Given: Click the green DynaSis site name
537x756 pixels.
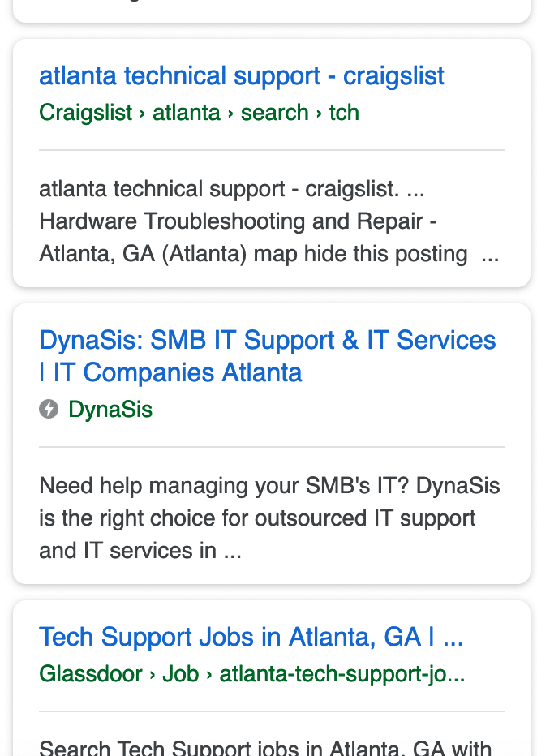Looking at the screenshot, I should tap(110, 410).
